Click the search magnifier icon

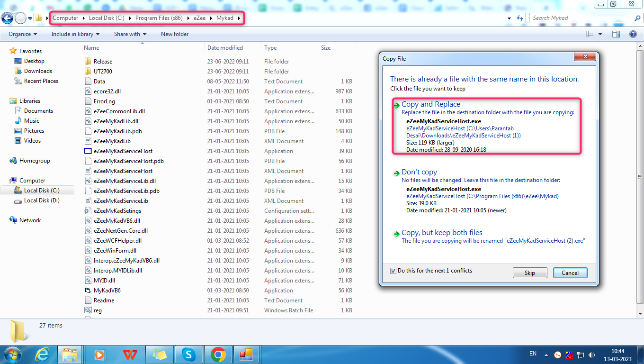pyautogui.click(x=637, y=18)
